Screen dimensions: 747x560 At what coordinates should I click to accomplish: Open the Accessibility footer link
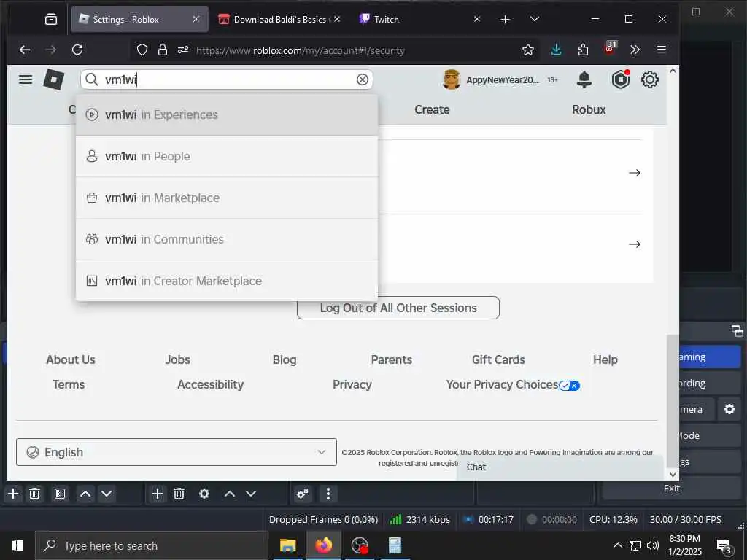coord(210,385)
